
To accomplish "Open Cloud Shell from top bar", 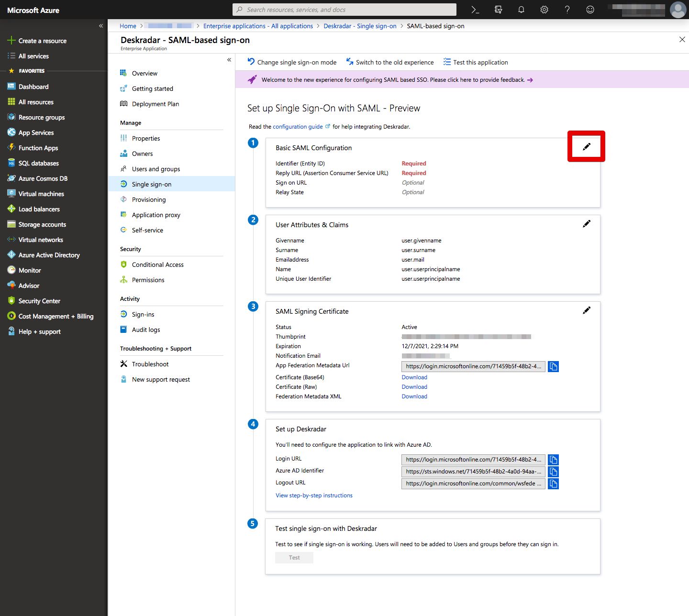I will point(475,10).
